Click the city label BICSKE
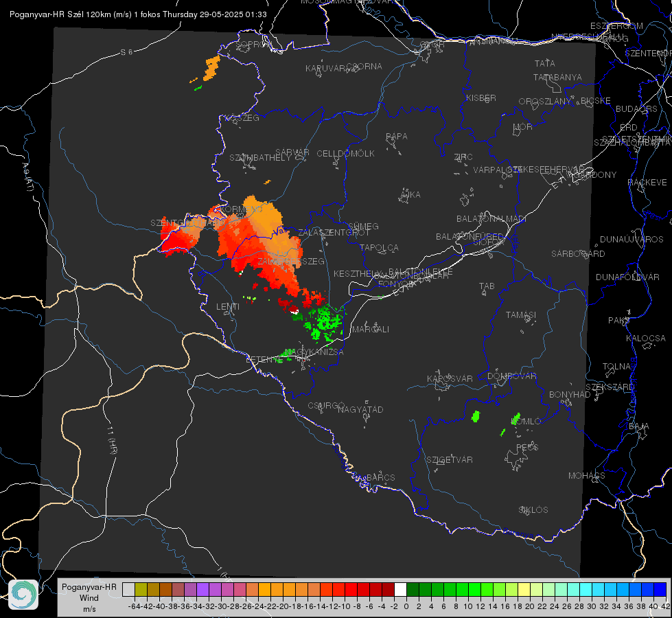Viewport: 672px width, 618px height. pos(596,101)
